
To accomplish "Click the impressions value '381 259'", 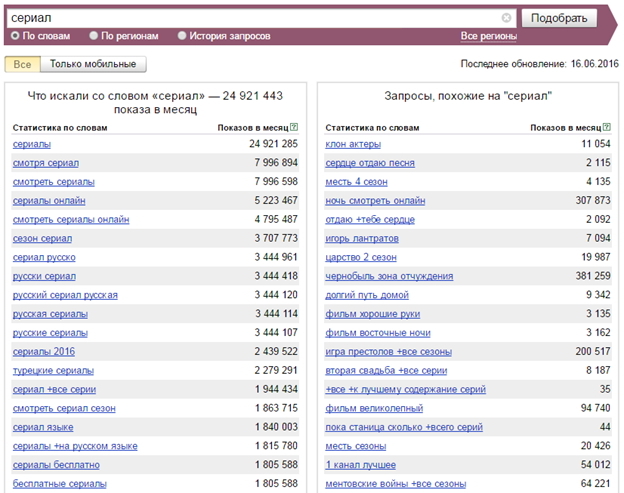I will [593, 276].
